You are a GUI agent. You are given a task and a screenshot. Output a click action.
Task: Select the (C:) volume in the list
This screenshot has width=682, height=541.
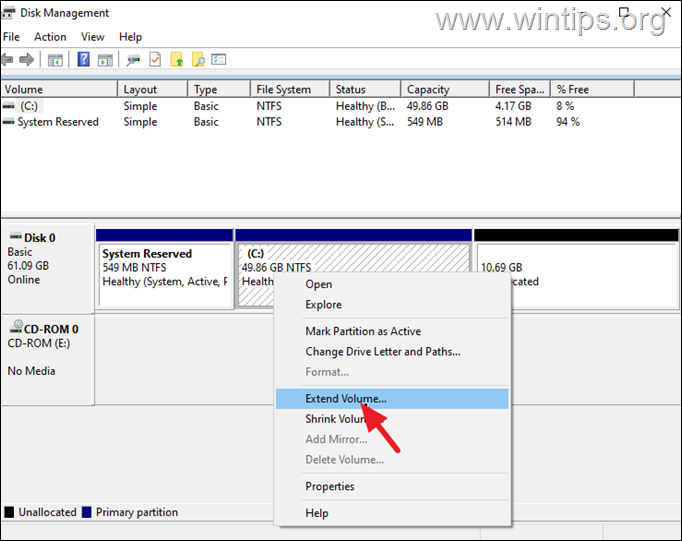[x=29, y=106]
